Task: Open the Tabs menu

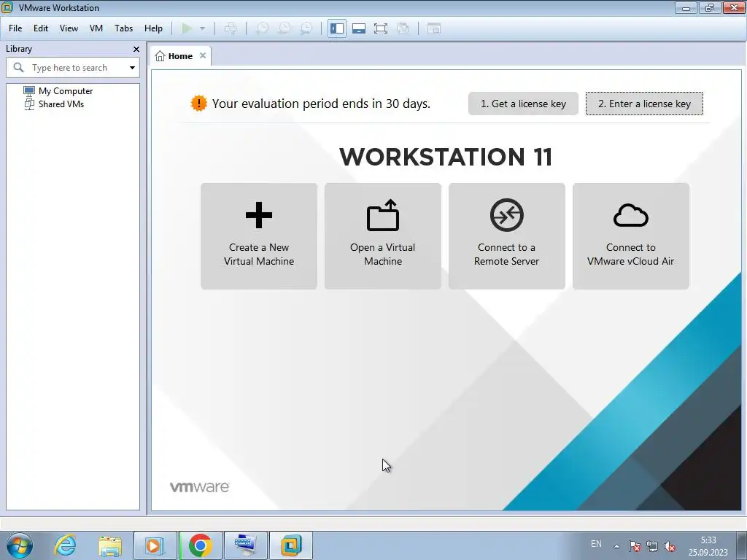Action: (123, 28)
